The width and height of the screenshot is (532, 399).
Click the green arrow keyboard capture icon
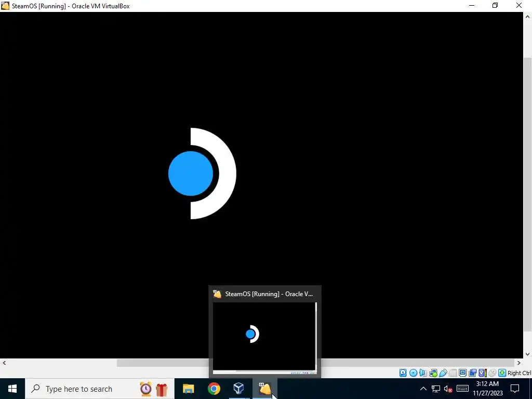coord(502,373)
